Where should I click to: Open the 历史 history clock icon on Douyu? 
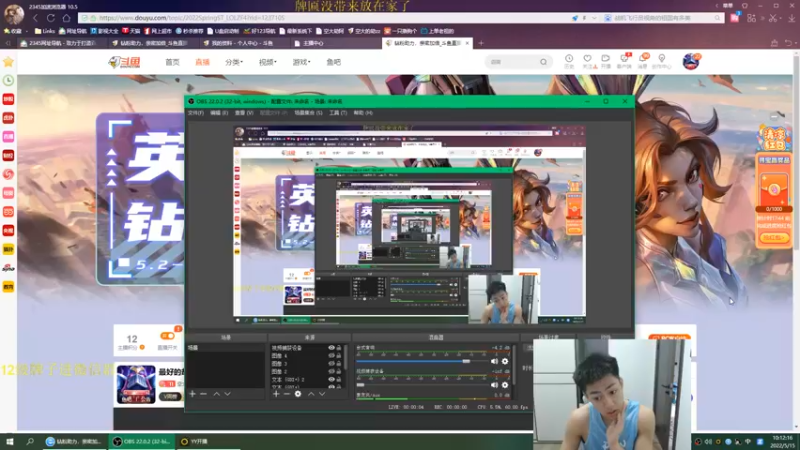coord(569,61)
